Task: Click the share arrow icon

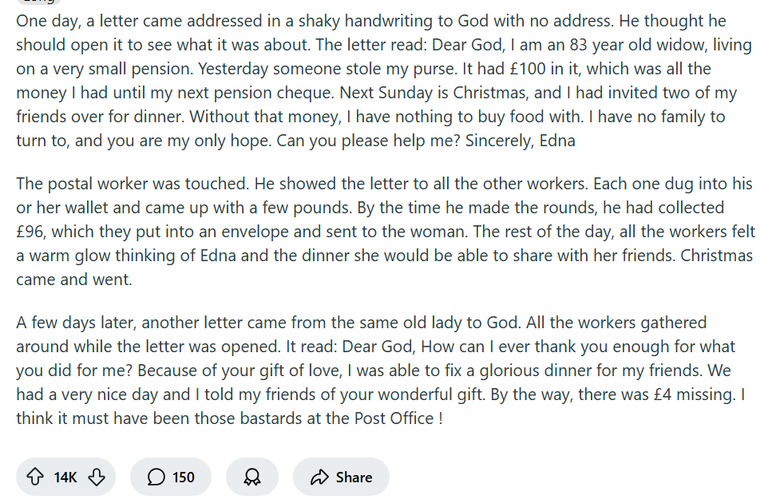Action: pyautogui.click(x=319, y=476)
